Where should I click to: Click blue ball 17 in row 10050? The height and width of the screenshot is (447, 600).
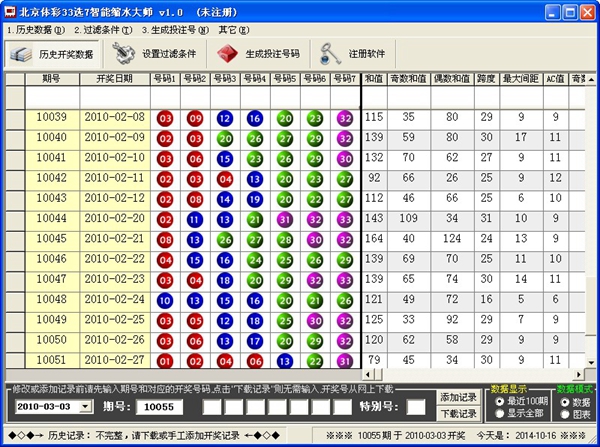pyautogui.click(x=255, y=341)
